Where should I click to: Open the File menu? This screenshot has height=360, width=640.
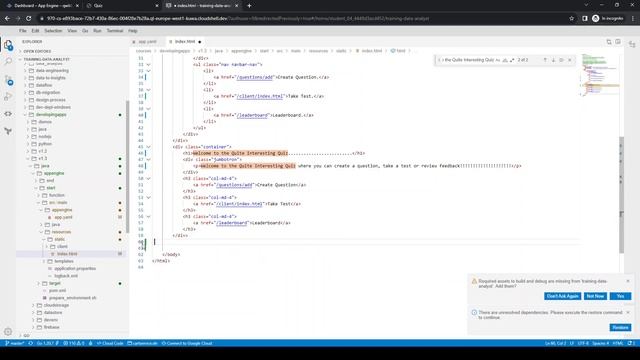22,31
